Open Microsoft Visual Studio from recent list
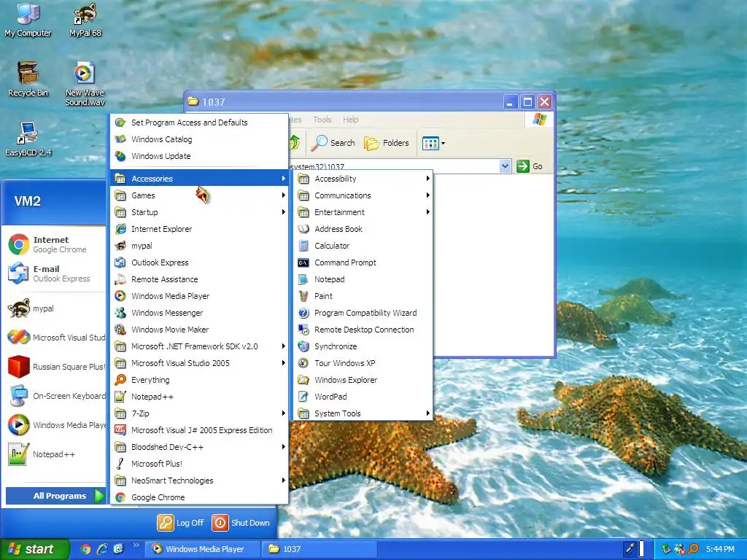 pyautogui.click(x=54, y=338)
